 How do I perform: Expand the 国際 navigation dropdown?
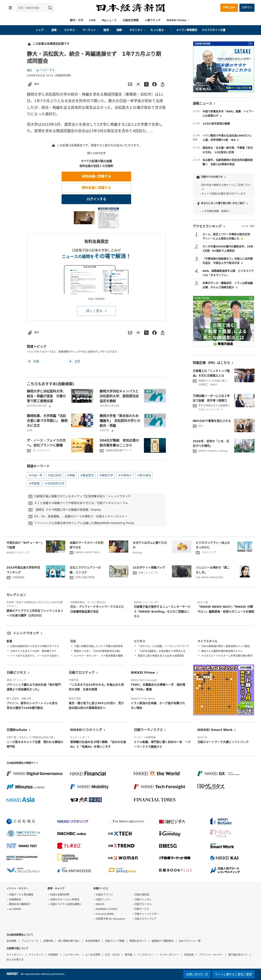121,30
